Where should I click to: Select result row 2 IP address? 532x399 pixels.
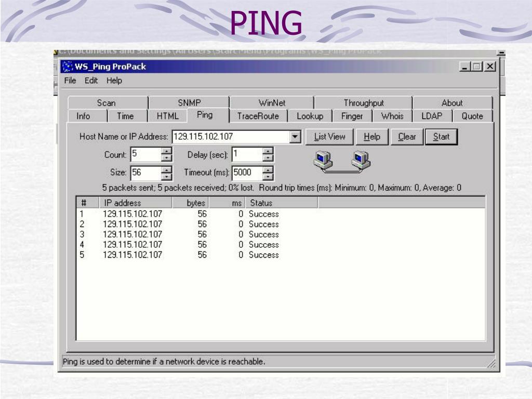coord(132,224)
